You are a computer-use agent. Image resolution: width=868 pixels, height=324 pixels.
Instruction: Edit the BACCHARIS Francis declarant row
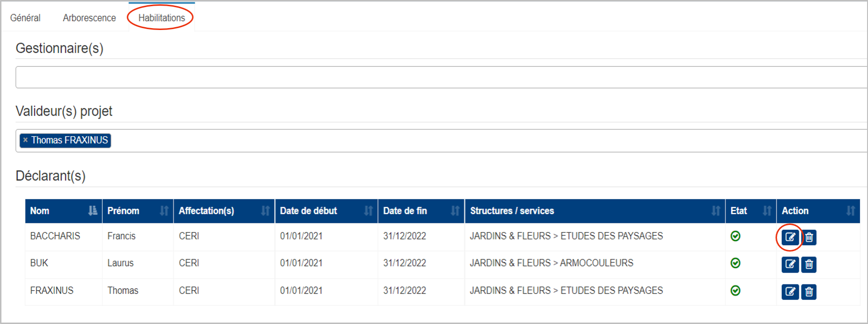click(x=790, y=237)
